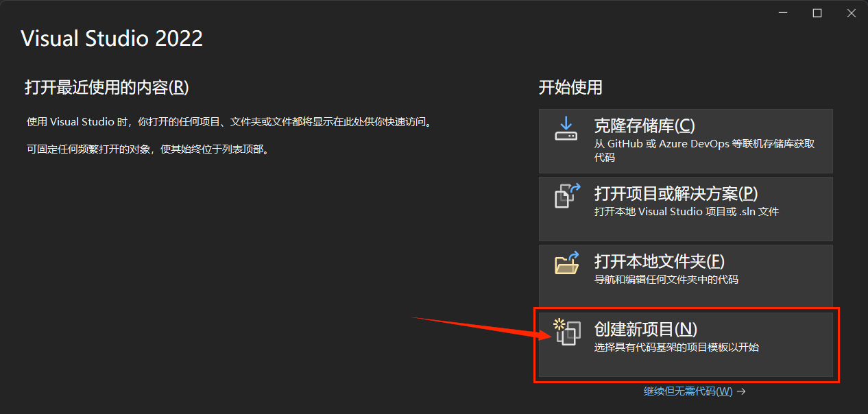This screenshot has height=414, width=868.
Task: Click the arrow beside 继续但无需代码
Action: [741, 391]
